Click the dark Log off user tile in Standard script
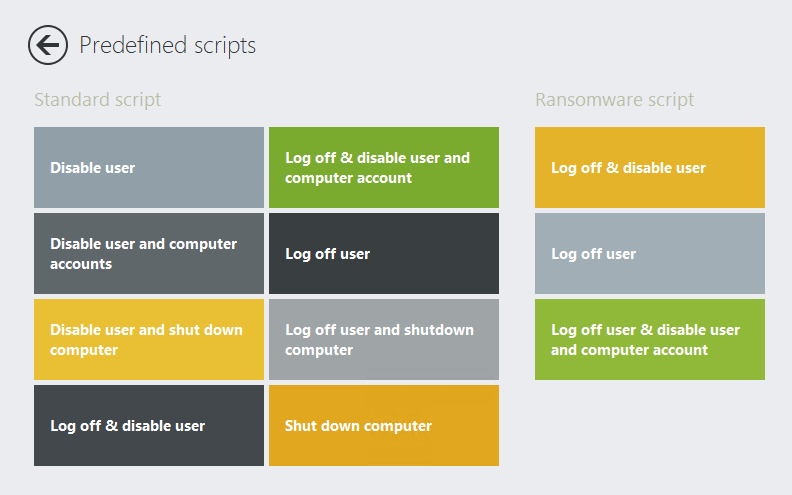This screenshot has width=792, height=495. (x=384, y=254)
